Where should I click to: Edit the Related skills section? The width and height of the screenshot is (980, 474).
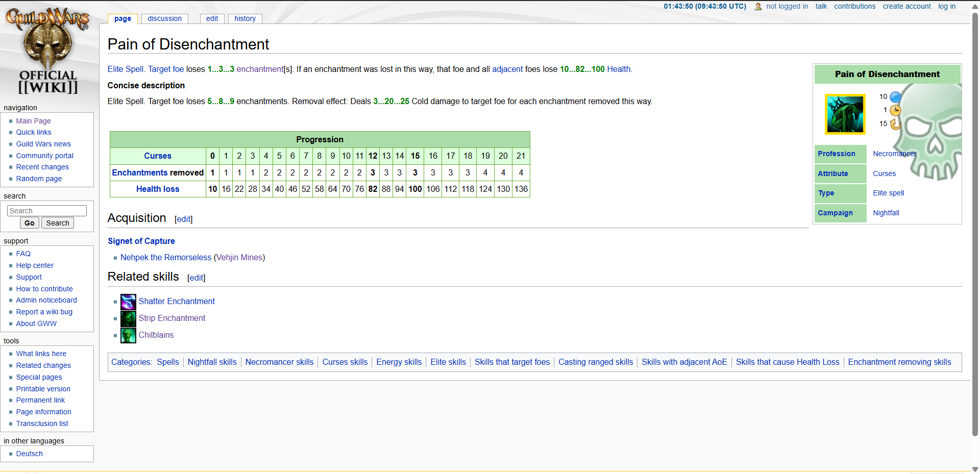pos(197,278)
